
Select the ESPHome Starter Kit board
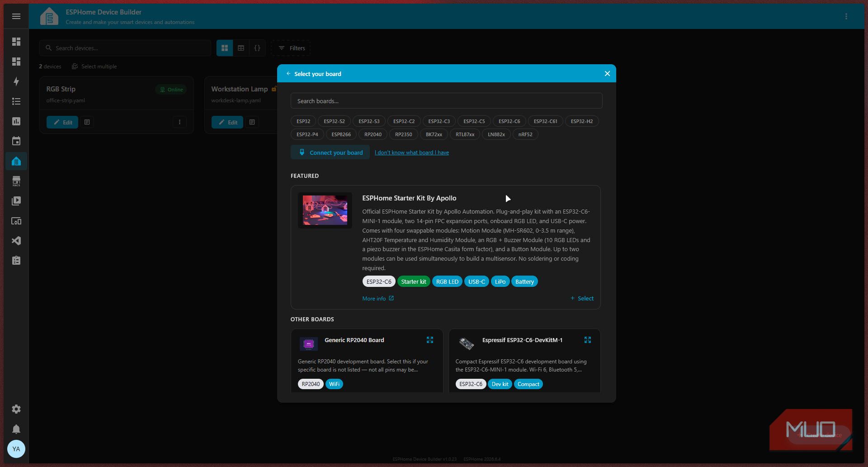(x=582, y=299)
